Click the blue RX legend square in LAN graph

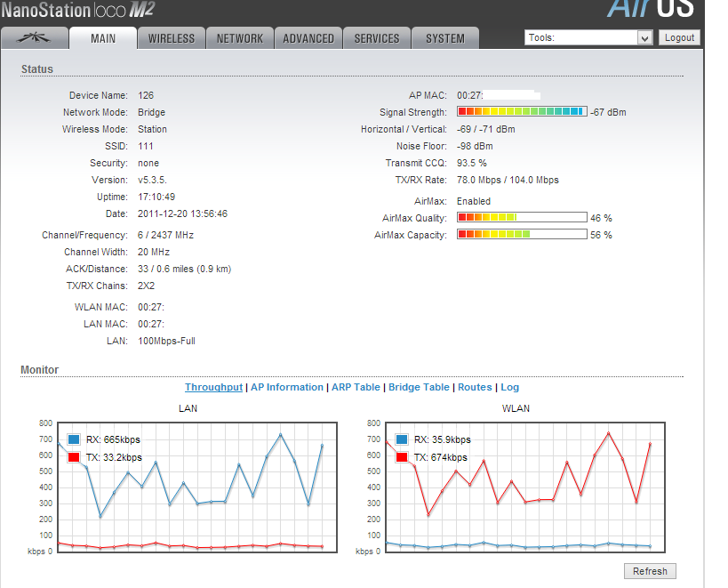click(x=75, y=439)
